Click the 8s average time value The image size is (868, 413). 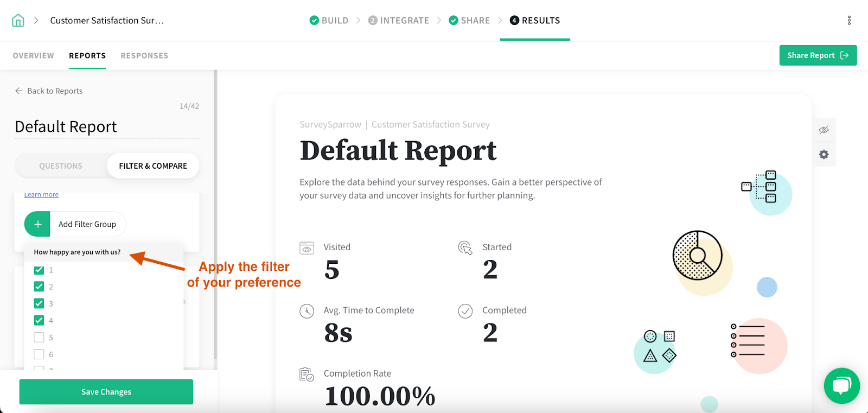tap(338, 333)
